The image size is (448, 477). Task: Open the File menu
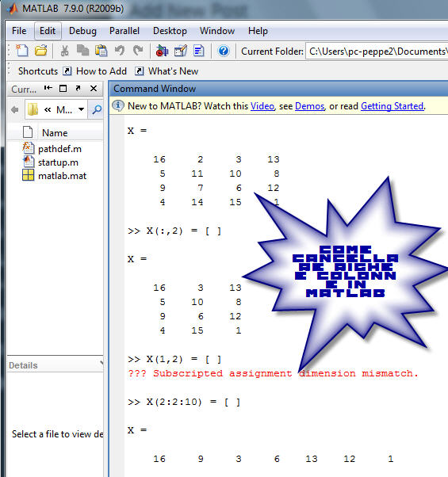click(19, 31)
